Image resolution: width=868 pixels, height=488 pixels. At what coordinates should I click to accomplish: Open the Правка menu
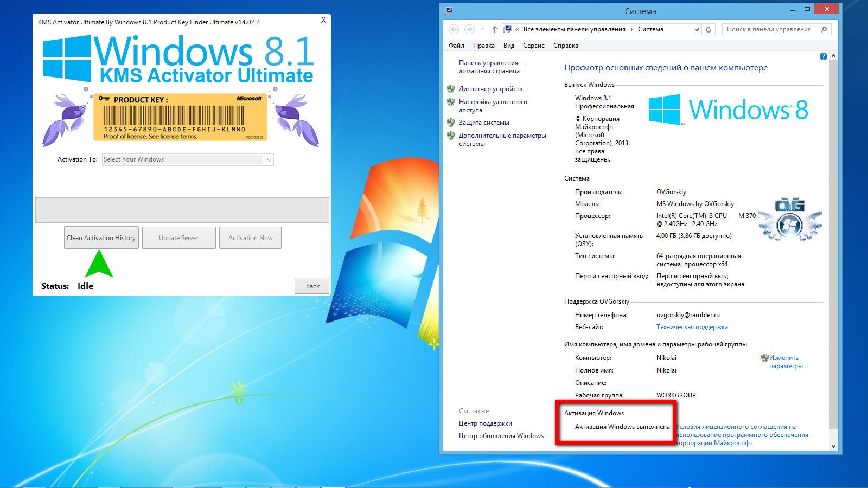coord(483,46)
